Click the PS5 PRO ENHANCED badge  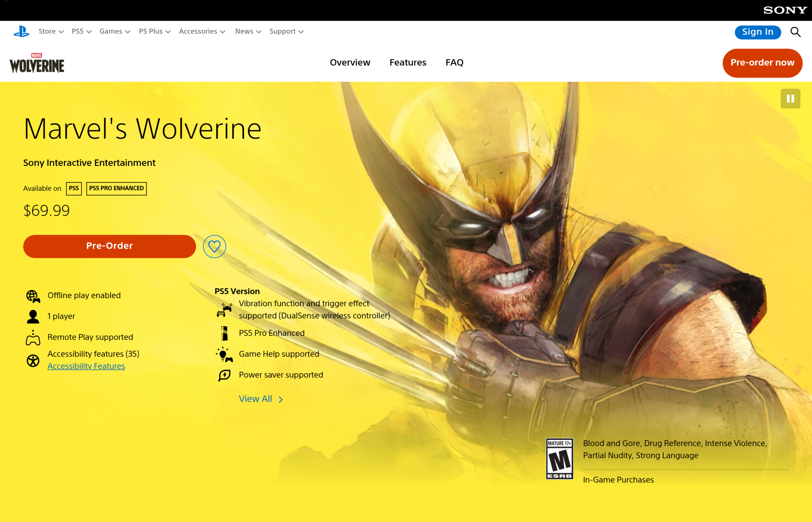tap(116, 188)
